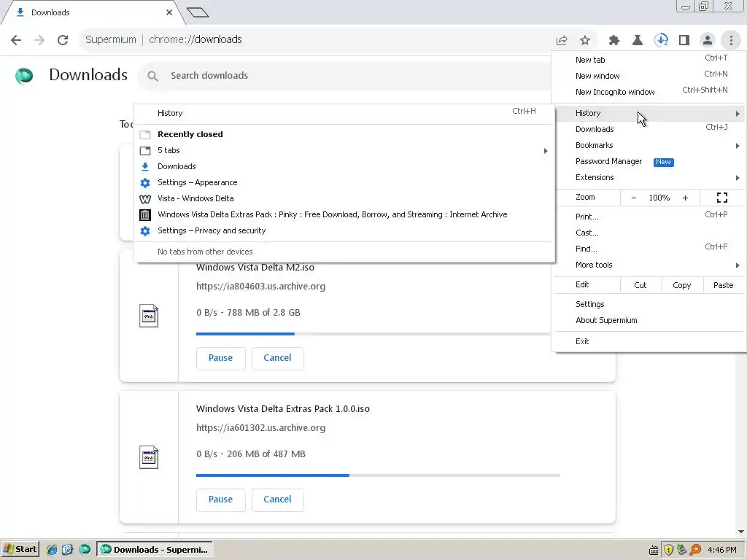
Task: Reopen Settings – Privacy and security tab
Action: click(x=344, y=230)
